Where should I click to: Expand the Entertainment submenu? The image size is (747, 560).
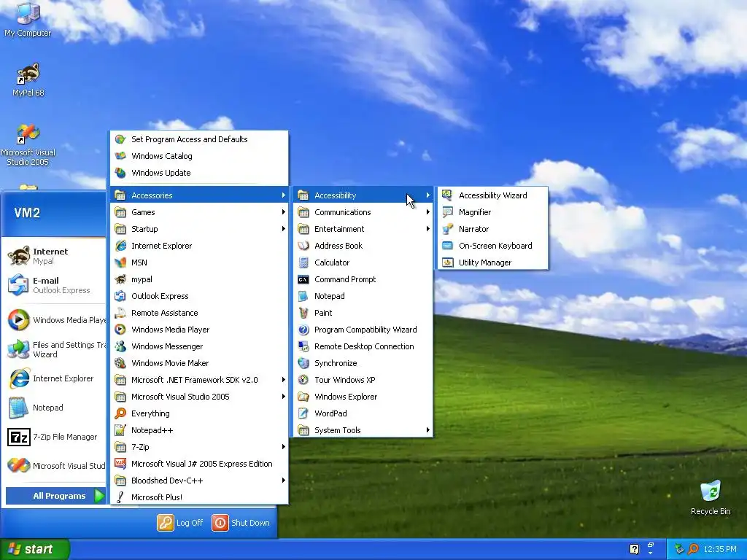click(x=363, y=229)
